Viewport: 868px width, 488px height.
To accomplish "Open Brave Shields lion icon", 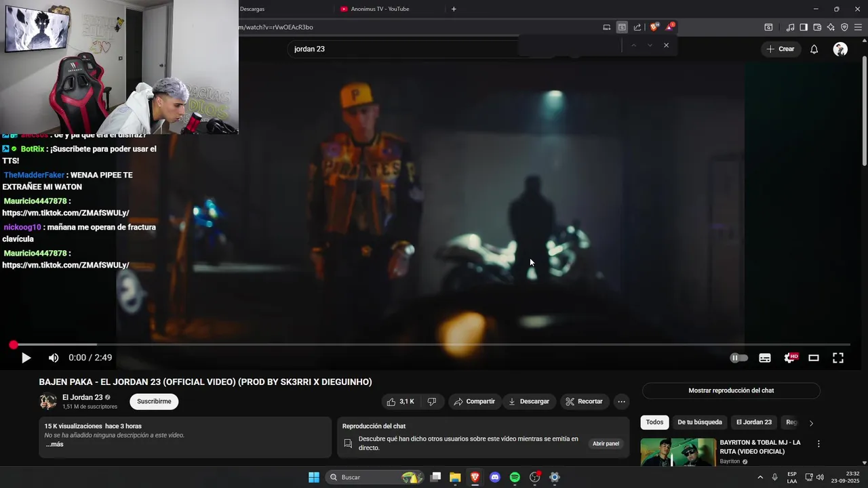I will [x=654, y=27].
